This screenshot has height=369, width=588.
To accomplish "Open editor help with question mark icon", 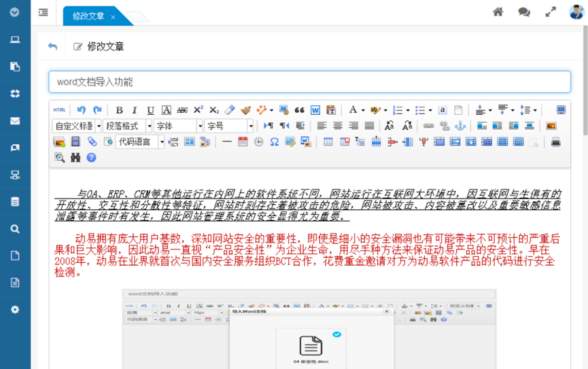I will [x=91, y=158].
